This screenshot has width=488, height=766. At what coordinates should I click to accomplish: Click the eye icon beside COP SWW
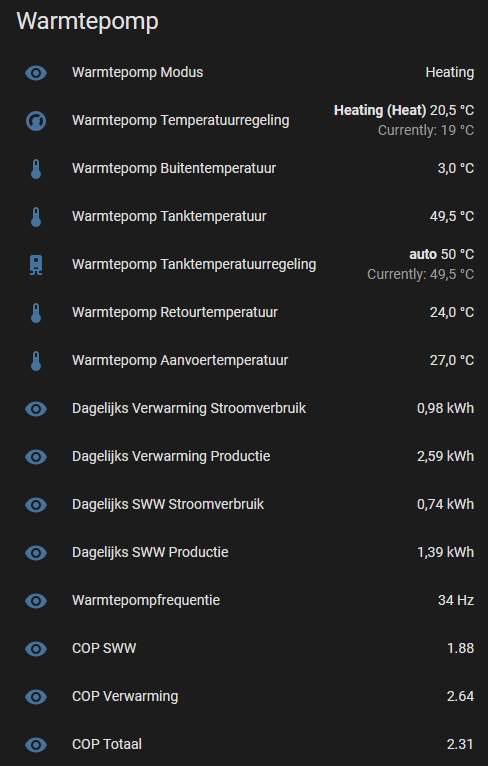click(36, 648)
